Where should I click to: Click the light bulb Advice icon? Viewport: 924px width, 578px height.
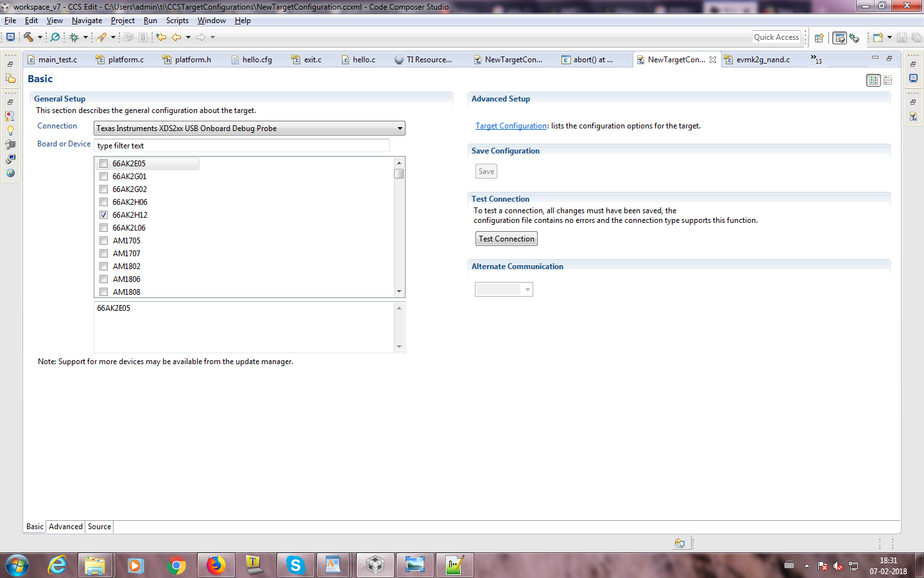pyautogui.click(x=10, y=130)
